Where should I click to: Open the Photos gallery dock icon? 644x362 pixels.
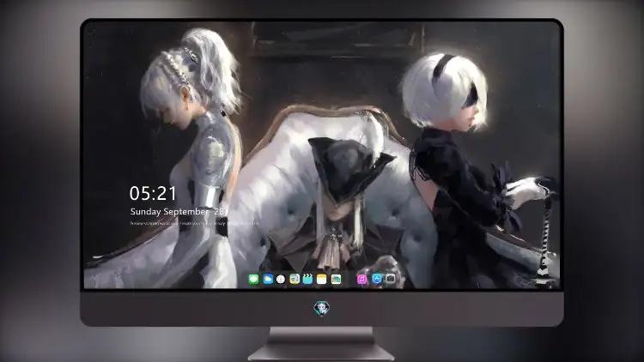pos(336,280)
